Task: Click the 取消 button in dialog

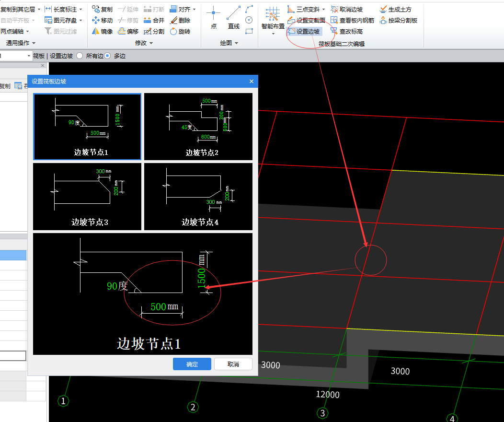Action: pos(233,364)
